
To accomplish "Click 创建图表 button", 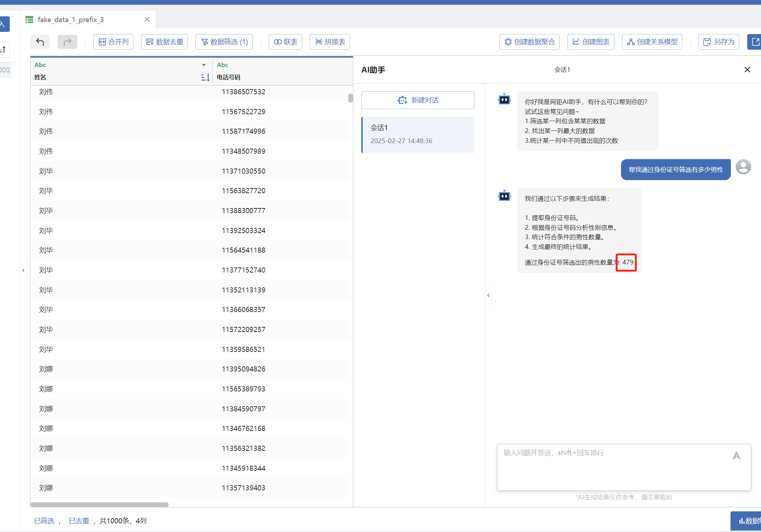I will pos(591,42).
